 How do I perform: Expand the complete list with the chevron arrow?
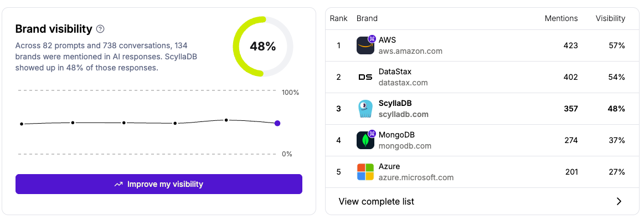pos(619,201)
